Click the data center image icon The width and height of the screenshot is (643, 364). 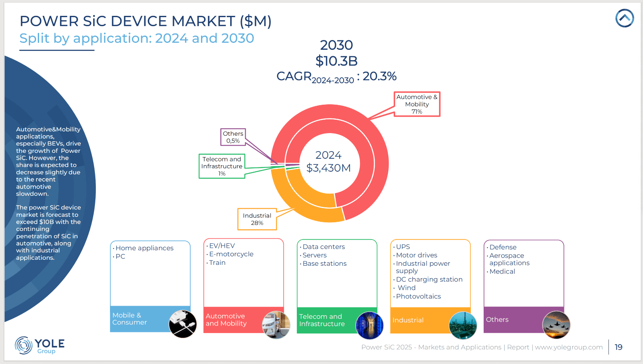coord(369,325)
